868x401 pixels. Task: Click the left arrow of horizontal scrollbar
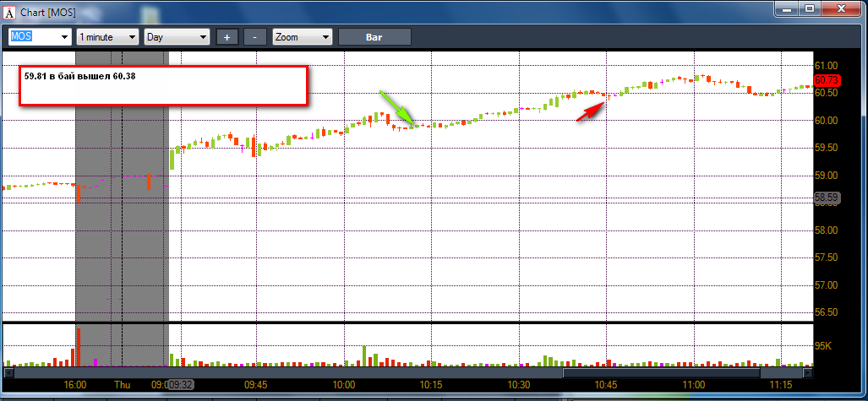8,373
